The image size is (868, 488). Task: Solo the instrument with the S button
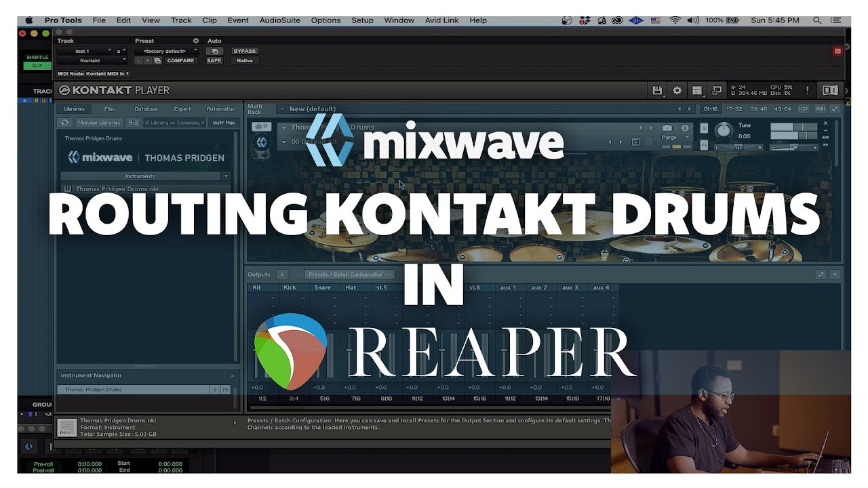[704, 127]
